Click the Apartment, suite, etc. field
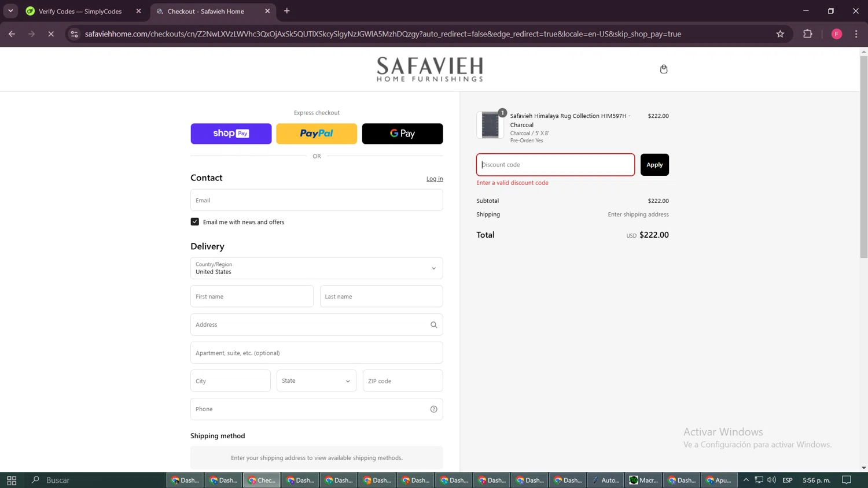The width and height of the screenshot is (868, 488). [x=317, y=353]
